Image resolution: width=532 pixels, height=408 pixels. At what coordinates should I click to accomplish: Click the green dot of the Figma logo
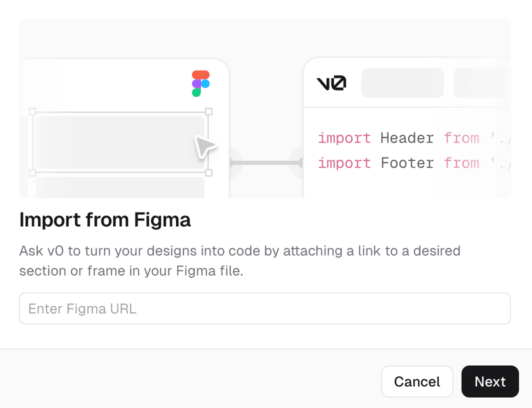coord(196,92)
